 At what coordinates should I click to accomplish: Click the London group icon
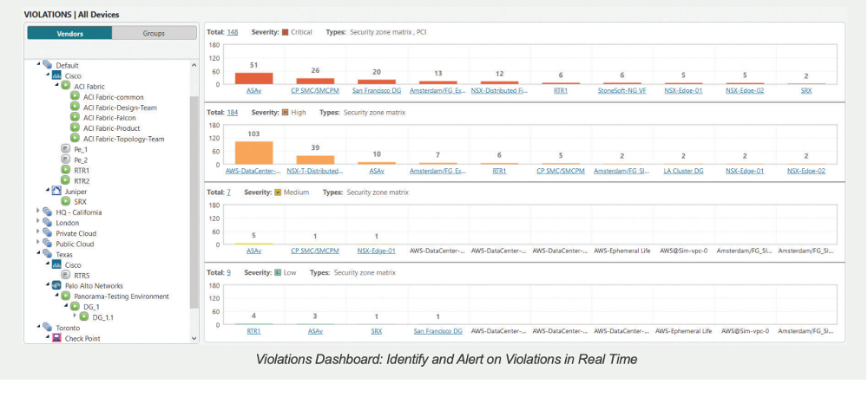tap(48, 222)
